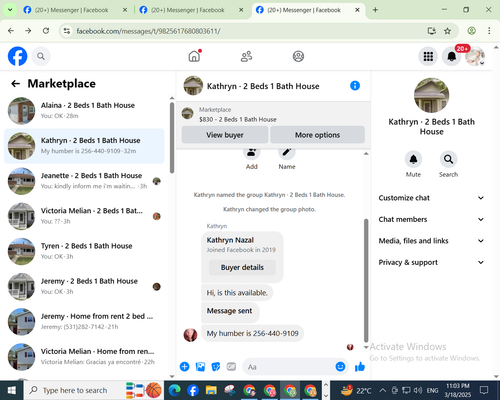Click the chat messages scrollbar thumb
The height and width of the screenshot is (400, 500).
[x=366, y=280]
